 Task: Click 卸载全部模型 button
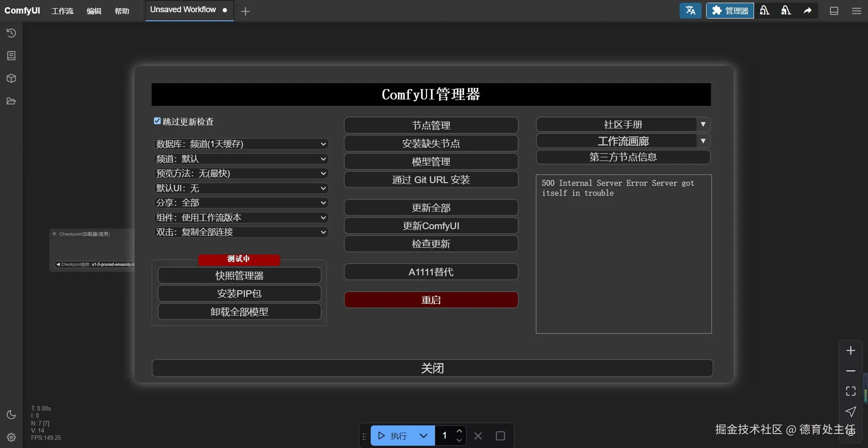[239, 311]
